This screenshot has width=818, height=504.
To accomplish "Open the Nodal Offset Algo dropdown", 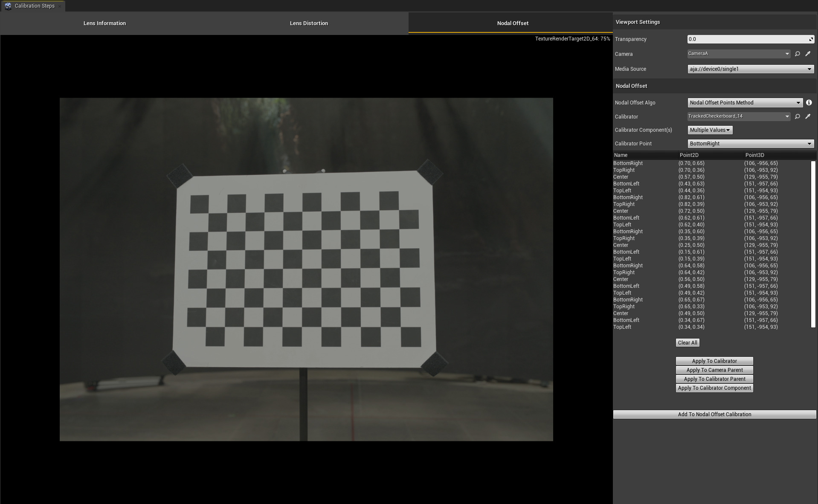I will pos(745,103).
